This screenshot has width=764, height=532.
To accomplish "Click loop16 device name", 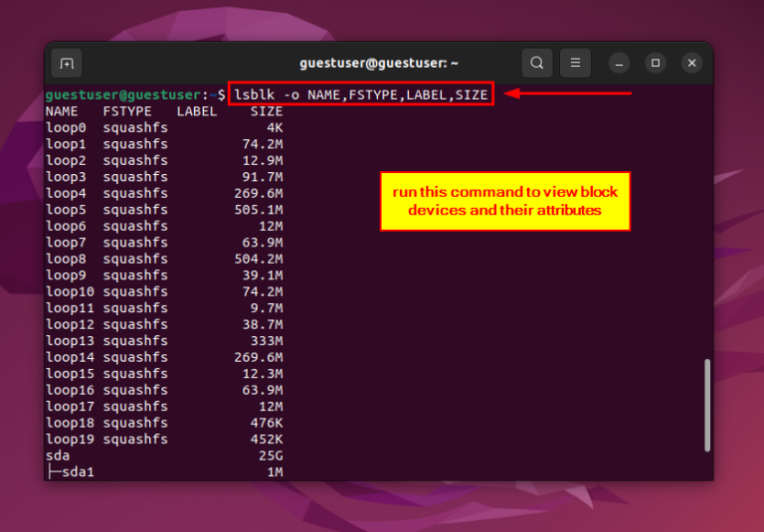I will pyautogui.click(x=71, y=390).
